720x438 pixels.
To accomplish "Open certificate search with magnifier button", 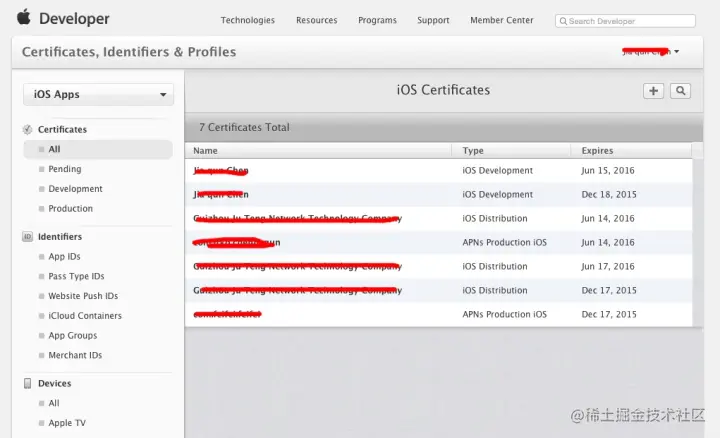I will coord(681,91).
